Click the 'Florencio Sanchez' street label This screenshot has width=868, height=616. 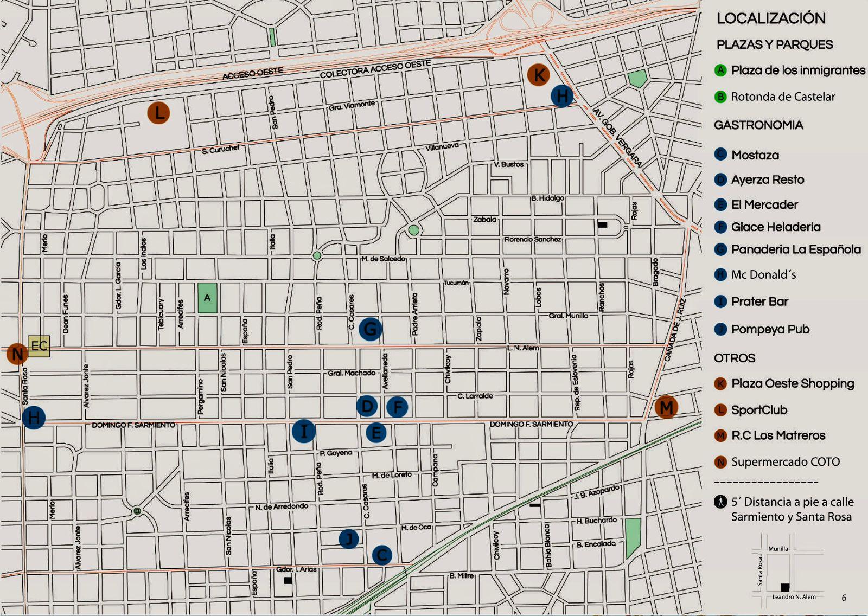click(x=532, y=239)
